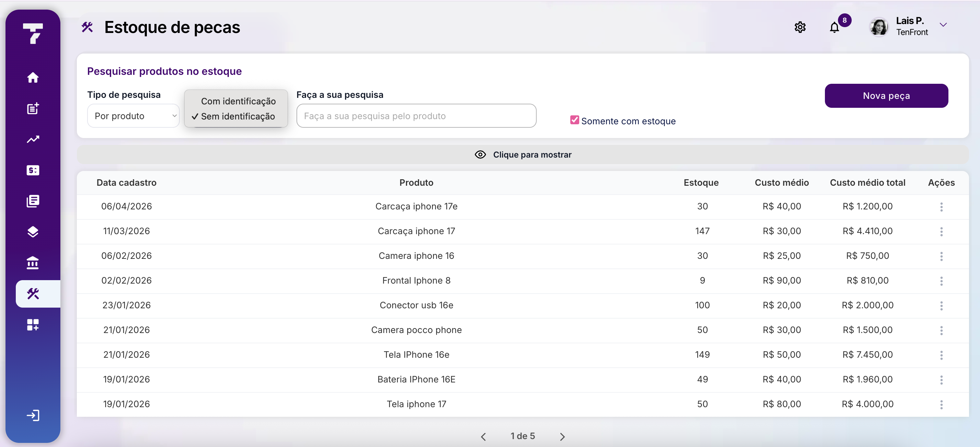Select the layers stack sidebar icon

[x=33, y=232]
